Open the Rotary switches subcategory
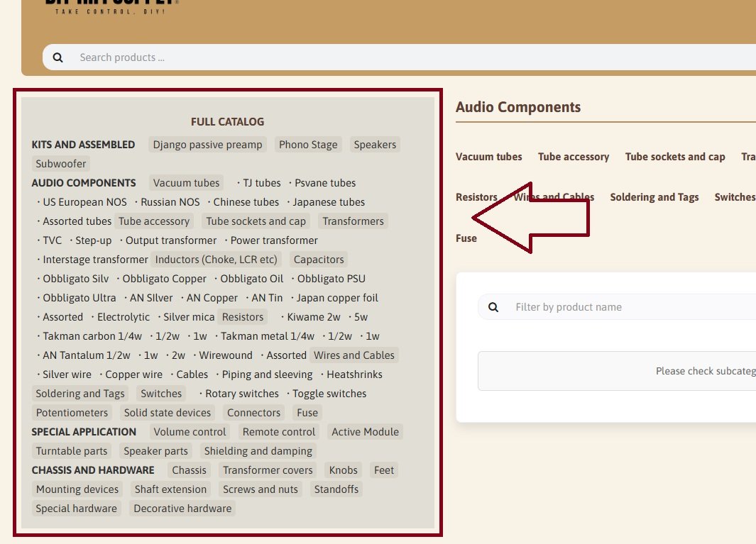The height and width of the screenshot is (544, 756). (242, 394)
